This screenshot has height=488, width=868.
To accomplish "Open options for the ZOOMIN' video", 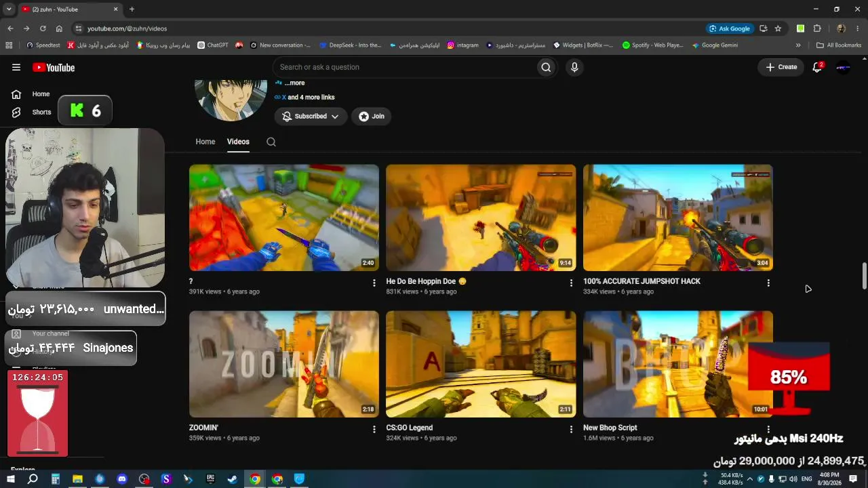I will click(374, 429).
